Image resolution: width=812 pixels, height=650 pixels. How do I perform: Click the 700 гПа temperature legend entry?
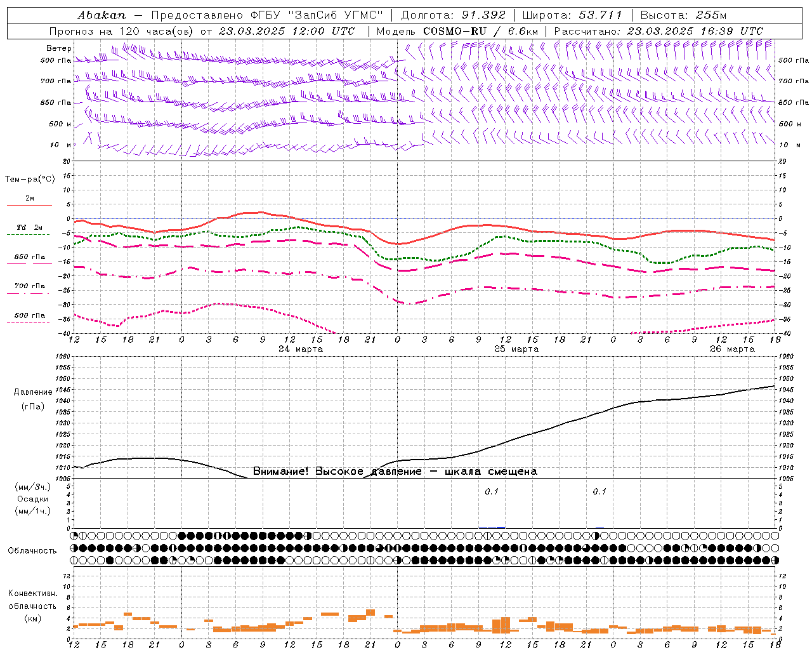[29, 286]
